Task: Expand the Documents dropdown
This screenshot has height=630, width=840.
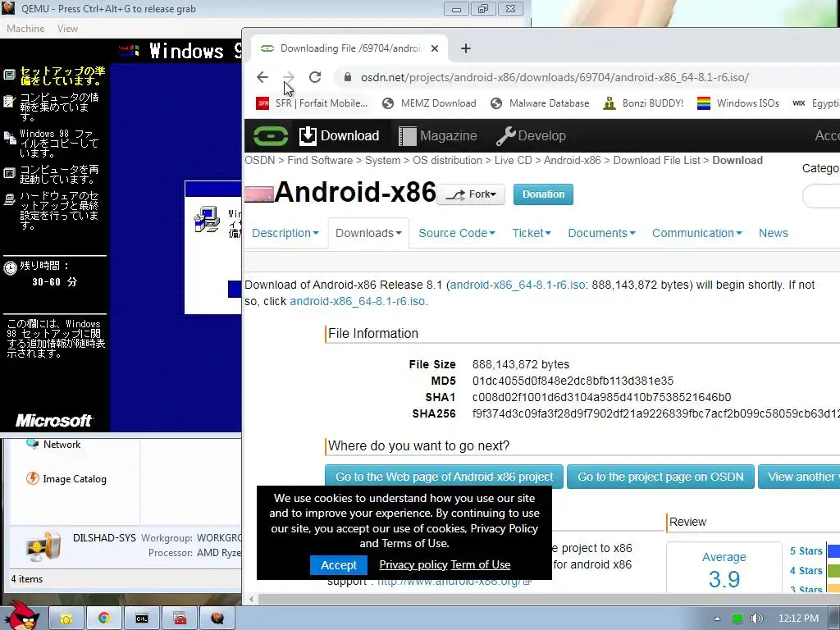Action: pyautogui.click(x=601, y=233)
